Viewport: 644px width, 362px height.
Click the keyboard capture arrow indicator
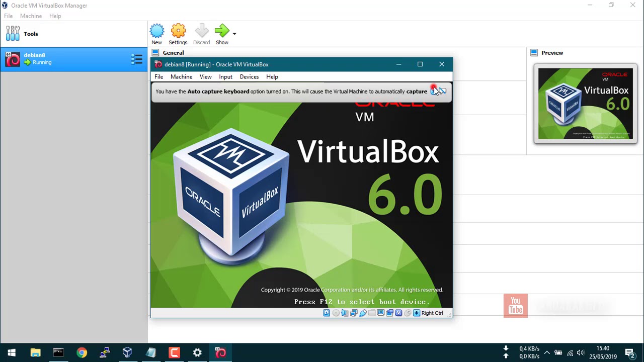tap(417, 313)
